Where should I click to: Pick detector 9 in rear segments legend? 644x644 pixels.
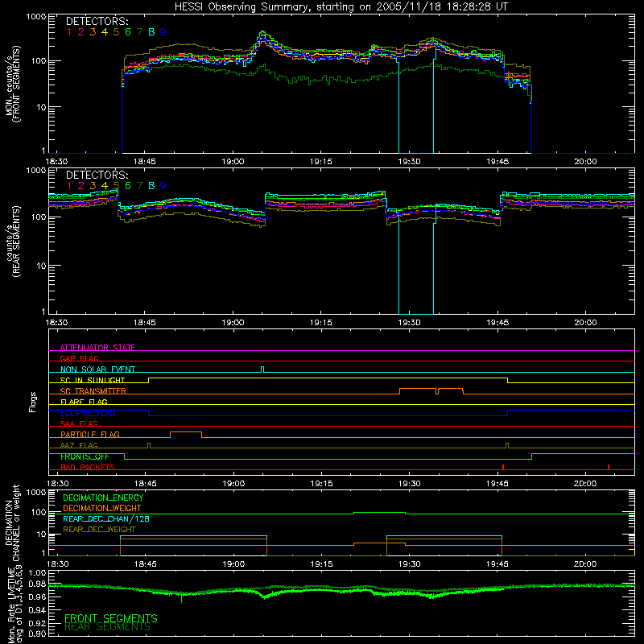click(x=163, y=186)
